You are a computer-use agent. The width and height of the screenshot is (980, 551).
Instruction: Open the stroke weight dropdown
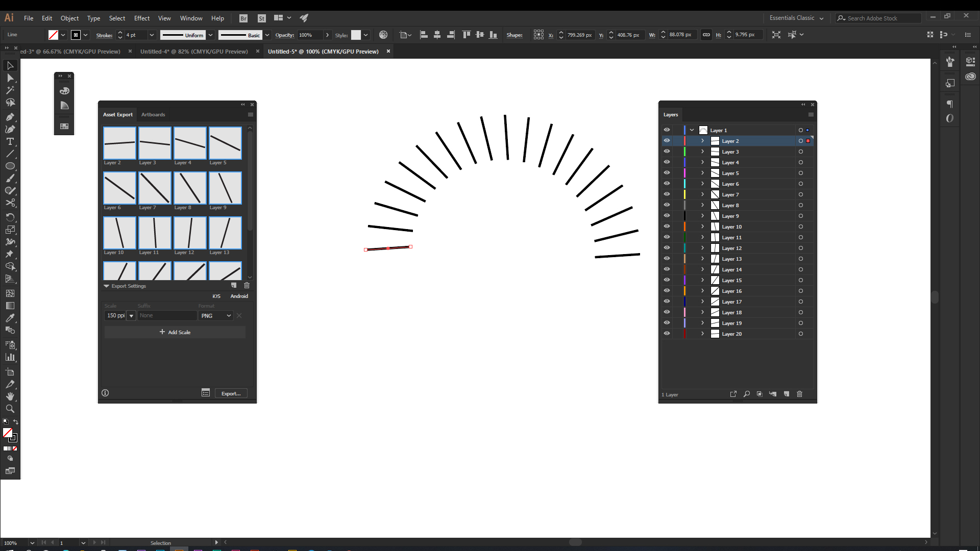[x=152, y=35]
